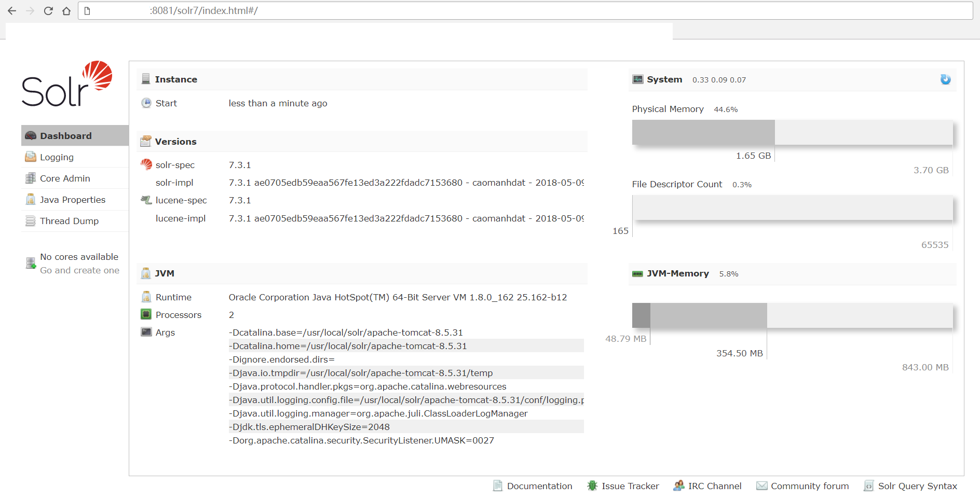Screen dimensions: 980x499
Task: Click the JVM-Memory RAM chip icon
Action: pos(637,273)
